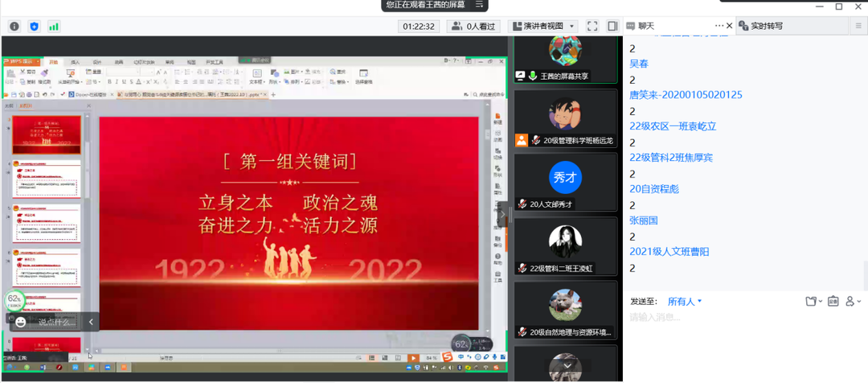Click the emoji smiley icon
Image resolution: width=868 pixels, height=383 pixels.
(x=21, y=322)
